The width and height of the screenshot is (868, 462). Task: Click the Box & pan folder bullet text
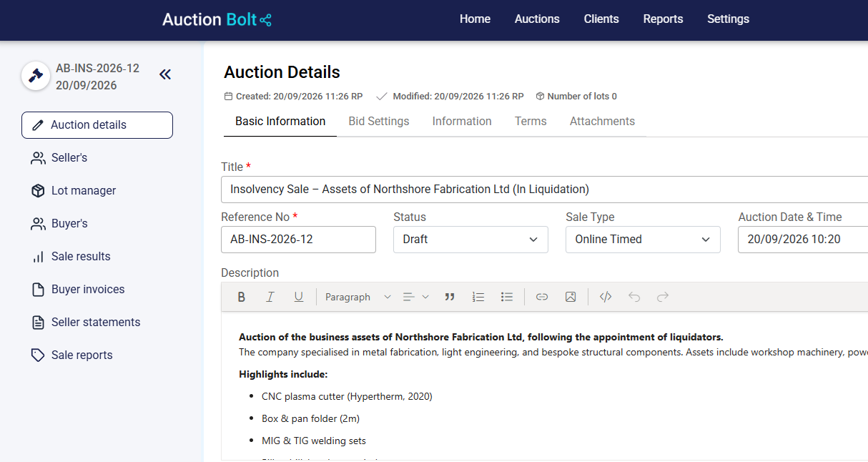(x=310, y=418)
